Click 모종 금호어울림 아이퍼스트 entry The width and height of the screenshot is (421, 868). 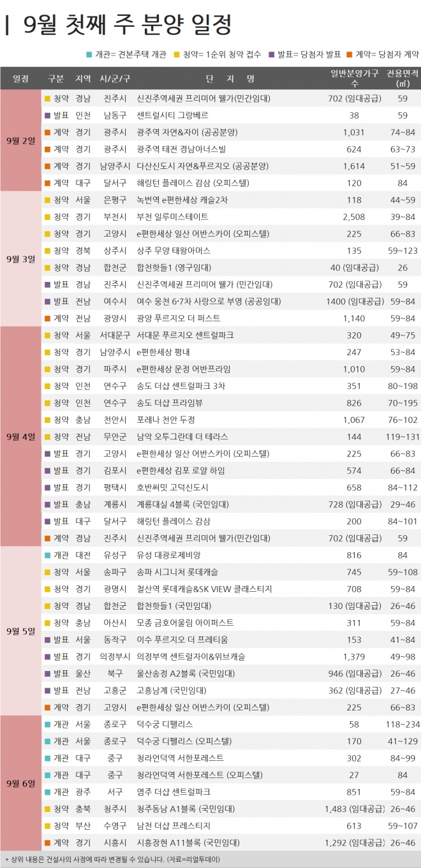pyautogui.click(x=185, y=622)
